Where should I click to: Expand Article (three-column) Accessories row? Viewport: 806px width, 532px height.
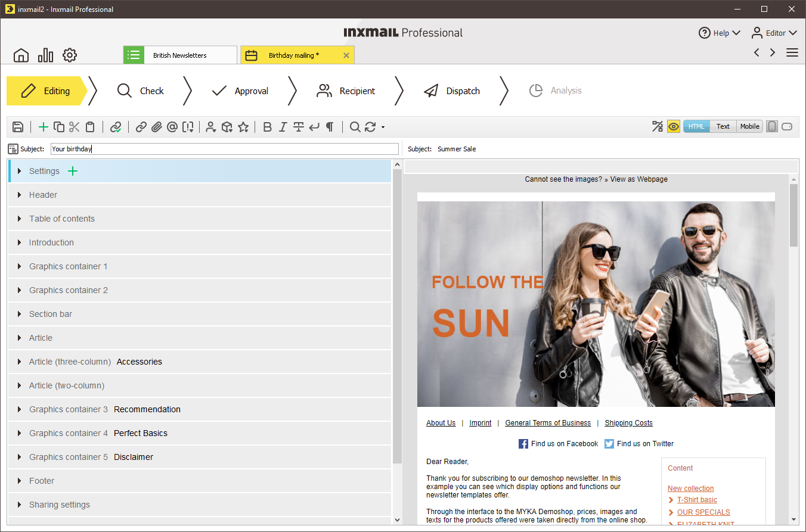coord(20,362)
